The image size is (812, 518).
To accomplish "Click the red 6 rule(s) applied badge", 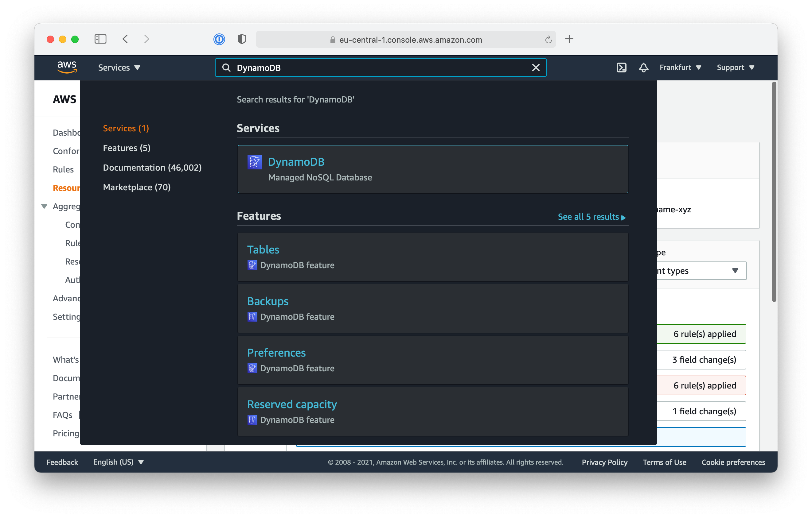I will 701,385.
